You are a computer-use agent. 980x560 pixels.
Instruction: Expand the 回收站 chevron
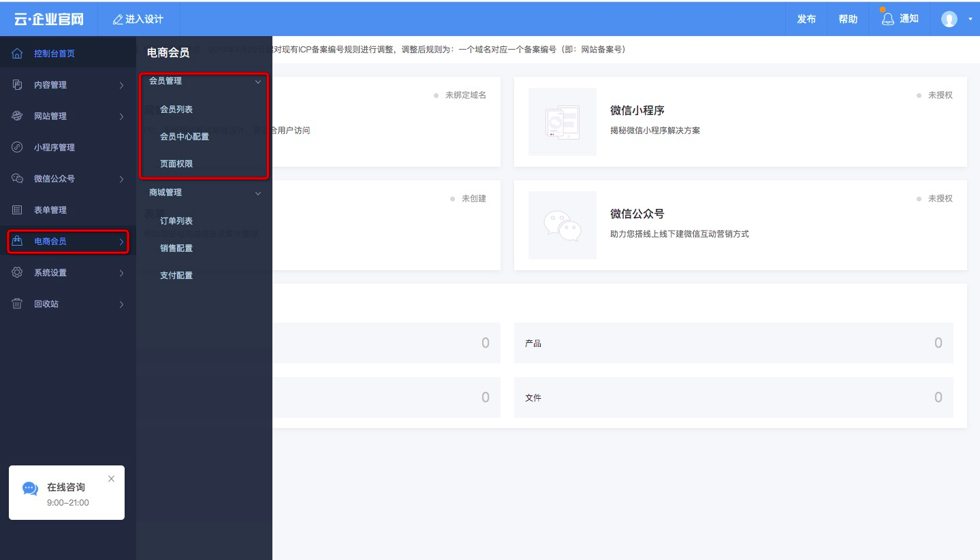(121, 304)
